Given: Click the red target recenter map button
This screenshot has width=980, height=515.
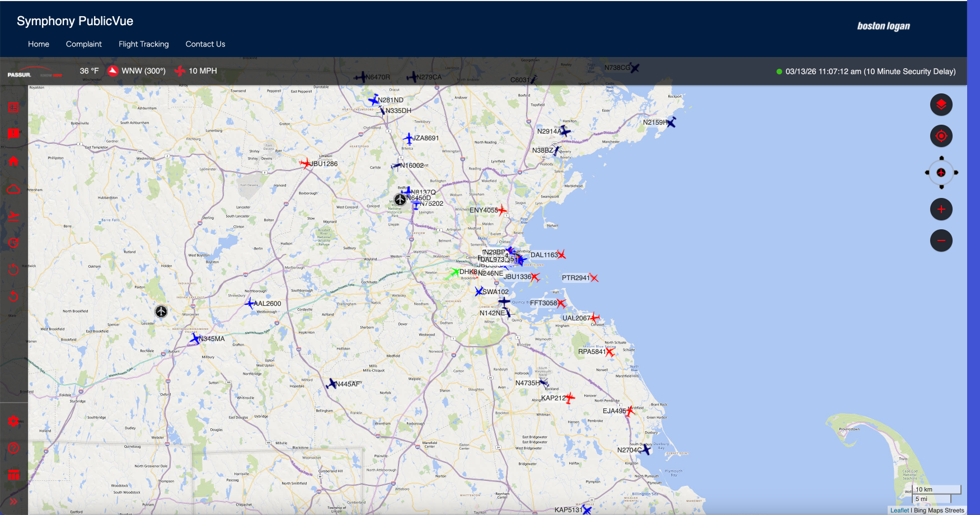Looking at the screenshot, I should [x=941, y=136].
